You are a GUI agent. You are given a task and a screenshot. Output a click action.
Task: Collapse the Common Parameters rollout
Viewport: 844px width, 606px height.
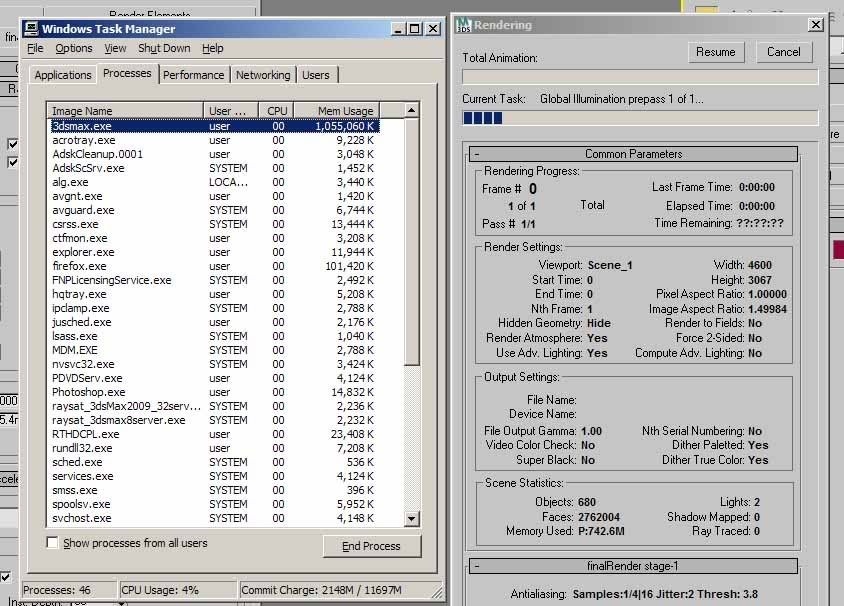coord(634,154)
